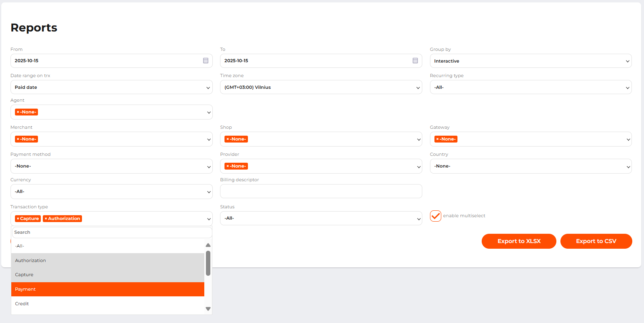Image resolution: width=644 pixels, height=323 pixels.
Task: Uncheck the enable multiselect checkbox
Action: pos(435,216)
